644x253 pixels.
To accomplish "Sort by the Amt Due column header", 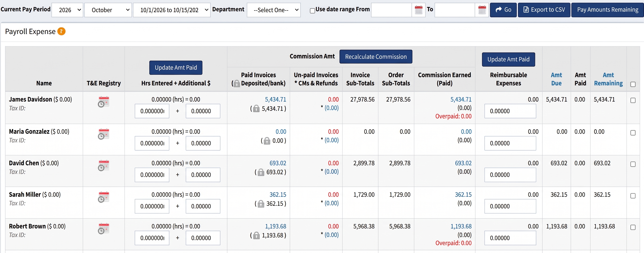I will click(556, 79).
